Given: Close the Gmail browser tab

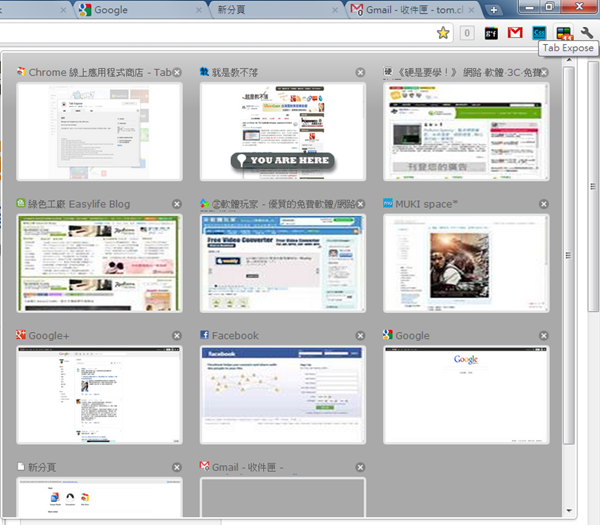Looking at the screenshot, I should (x=471, y=10).
